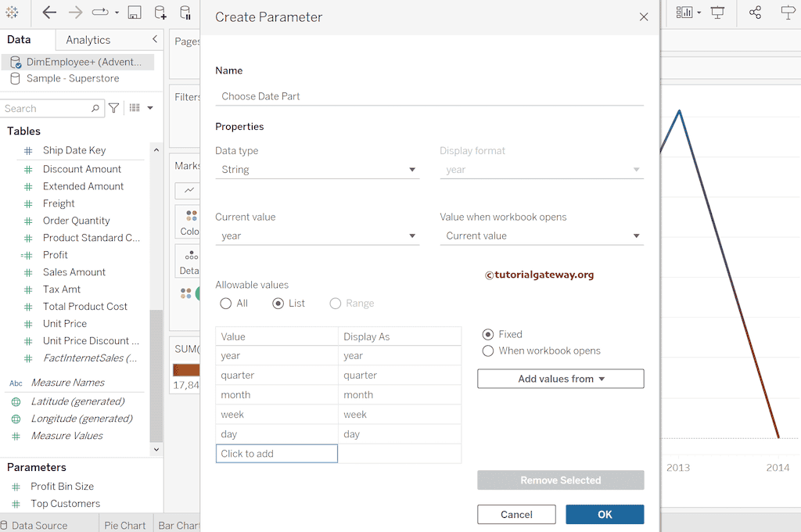Viewport: 801px width, 532px height.
Task: Open the Data type dropdown
Action: pos(317,170)
